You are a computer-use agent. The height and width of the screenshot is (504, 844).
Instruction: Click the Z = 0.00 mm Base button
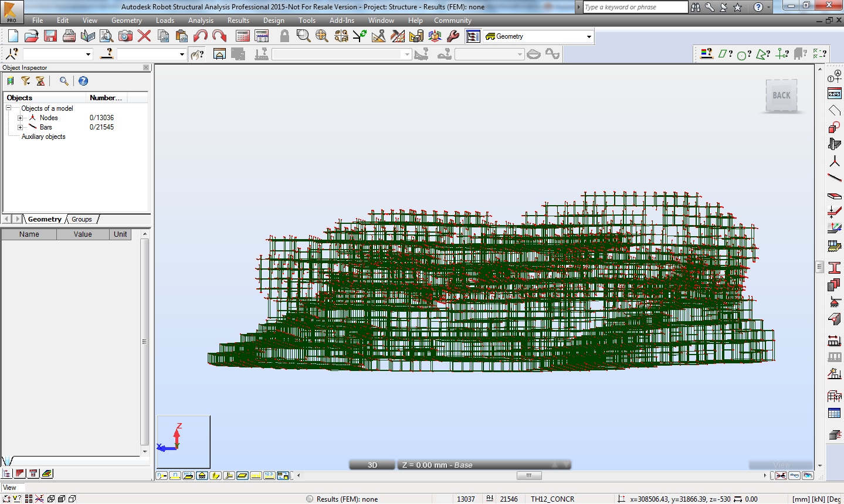point(484,465)
